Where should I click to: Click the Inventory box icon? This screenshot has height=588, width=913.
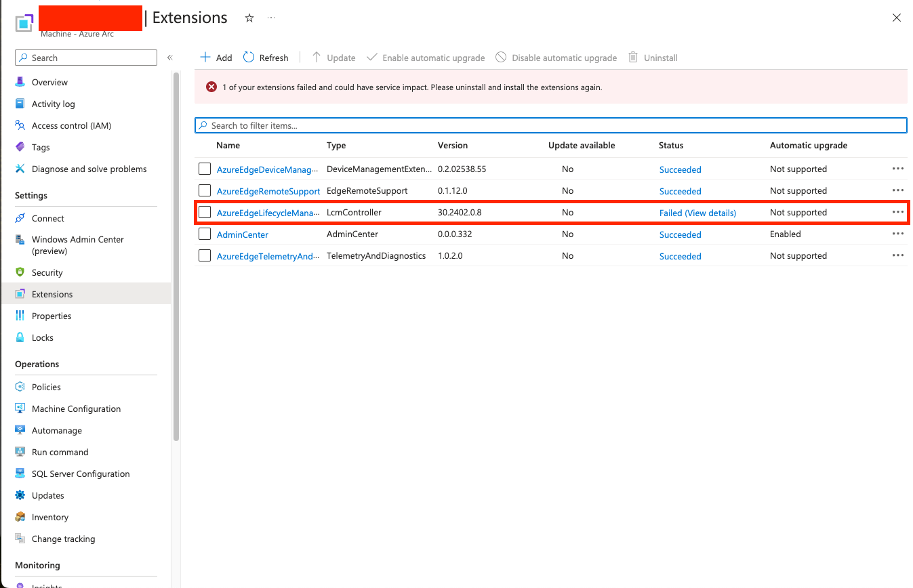(x=20, y=517)
